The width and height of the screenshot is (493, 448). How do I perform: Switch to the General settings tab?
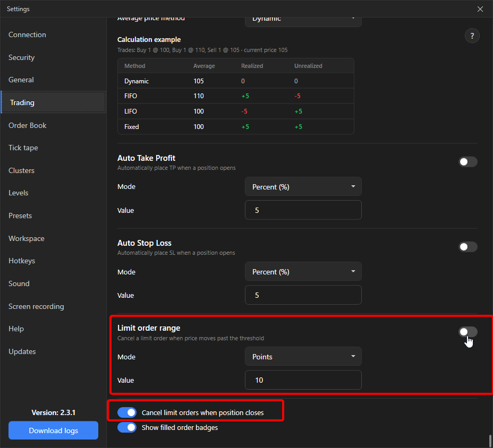(x=54, y=80)
